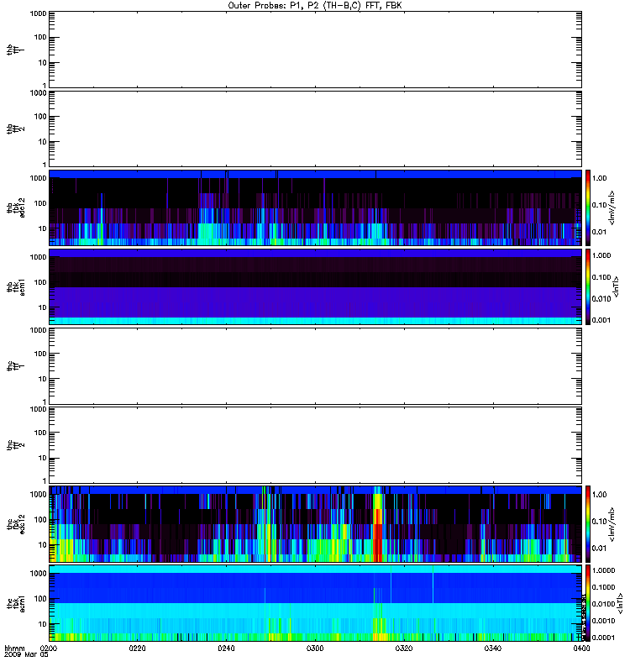Click the 0400 time label on the x-axis
Screen dimensions: 630x672
click(x=581, y=648)
